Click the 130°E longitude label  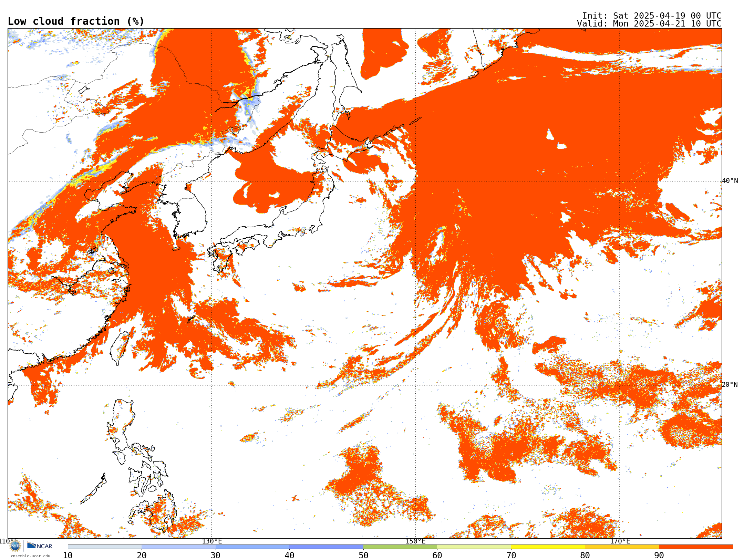click(212, 541)
